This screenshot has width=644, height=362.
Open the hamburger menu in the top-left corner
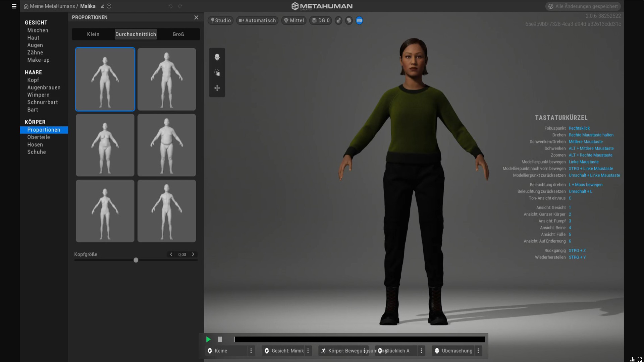pyautogui.click(x=14, y=6)
